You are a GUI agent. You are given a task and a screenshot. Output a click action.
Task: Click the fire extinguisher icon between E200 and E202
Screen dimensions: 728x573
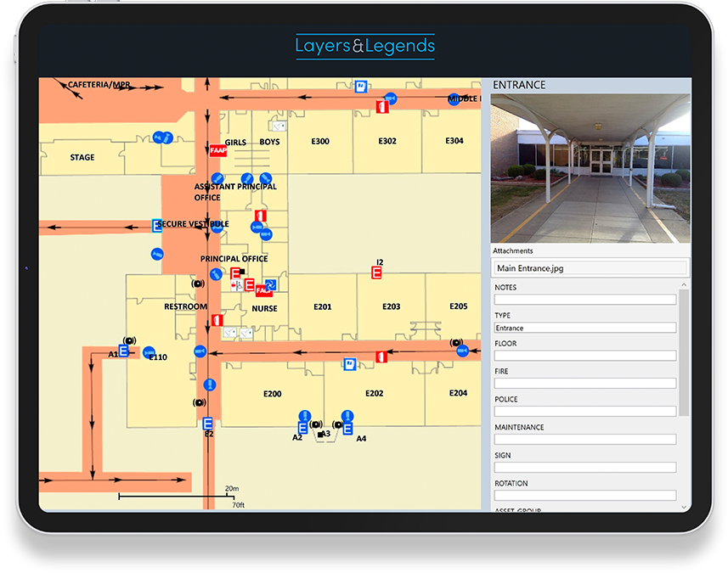tap(382, 357)
